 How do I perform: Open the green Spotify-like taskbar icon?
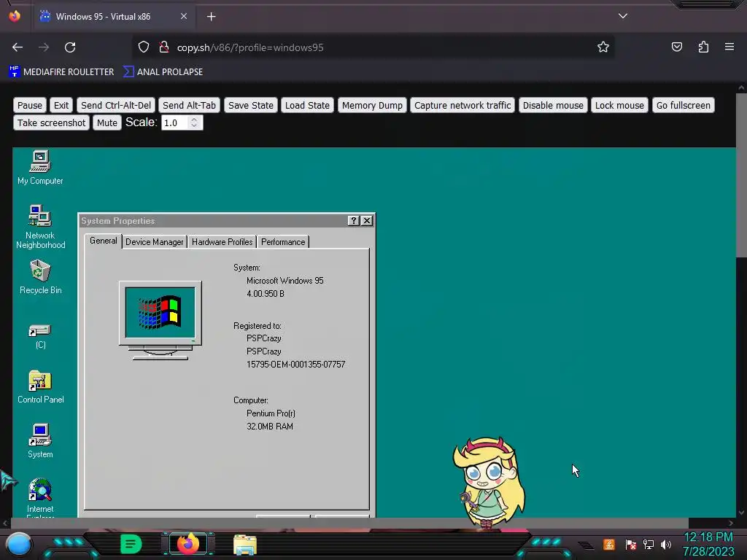[x=131, y=544]
